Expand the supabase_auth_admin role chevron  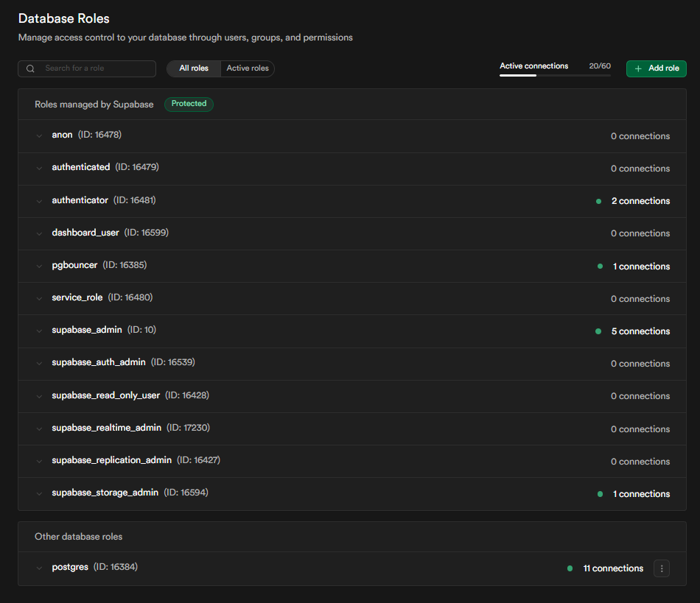(39, 364)
